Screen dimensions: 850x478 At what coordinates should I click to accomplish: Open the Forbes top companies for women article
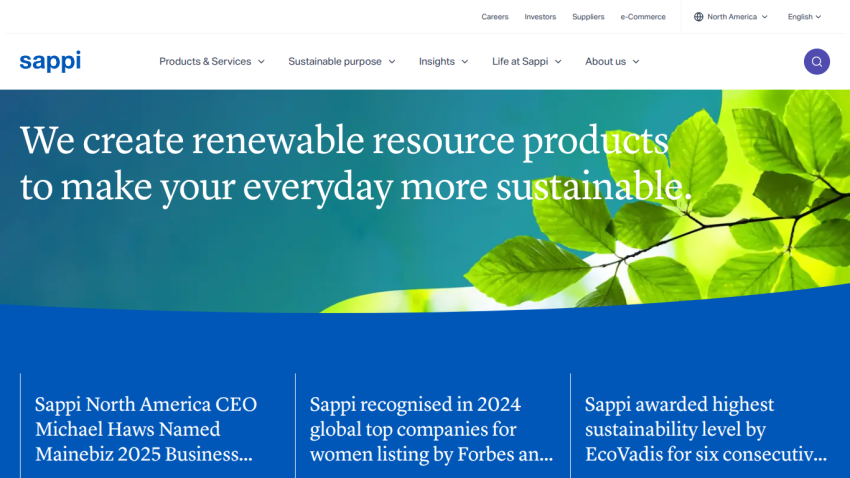tap(431, 429)
